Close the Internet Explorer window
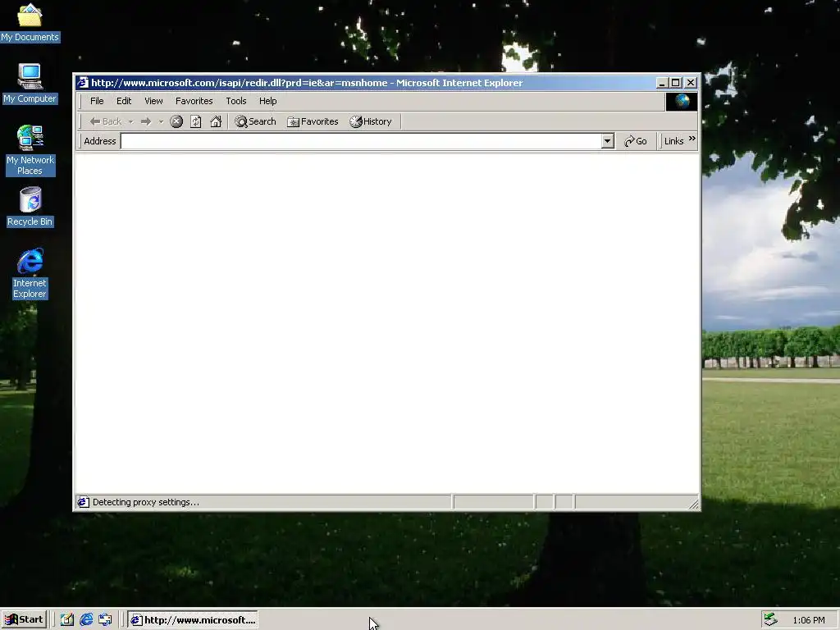Image resolution: width=840 pixels, height=630 pixels. click(691, 83)
